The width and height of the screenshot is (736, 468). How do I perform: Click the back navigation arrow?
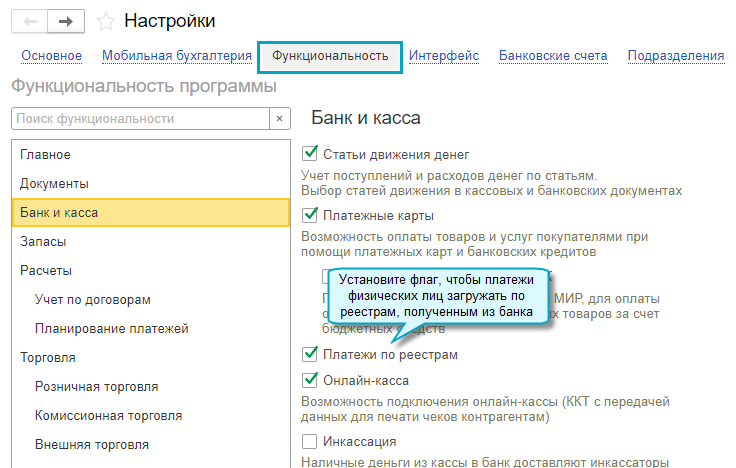click(29, 21)
